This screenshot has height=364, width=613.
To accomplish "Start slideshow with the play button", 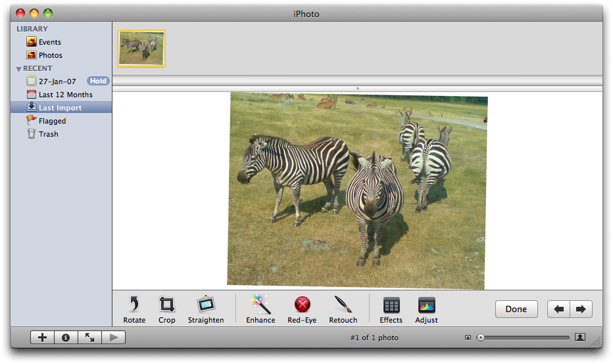I will tap(113, 338).
